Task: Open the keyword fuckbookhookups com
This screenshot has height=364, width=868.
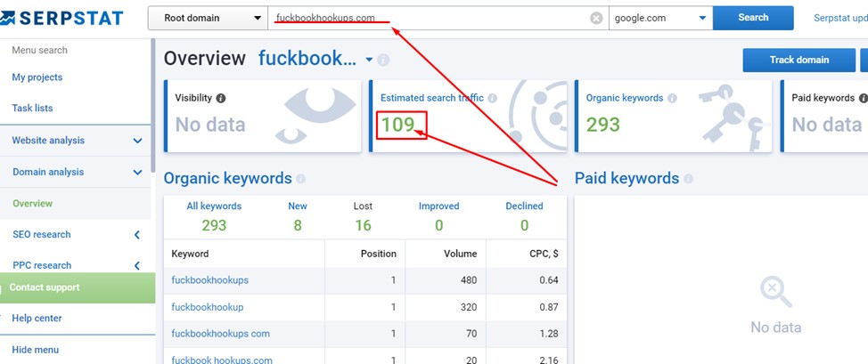Action: point(220,334)
